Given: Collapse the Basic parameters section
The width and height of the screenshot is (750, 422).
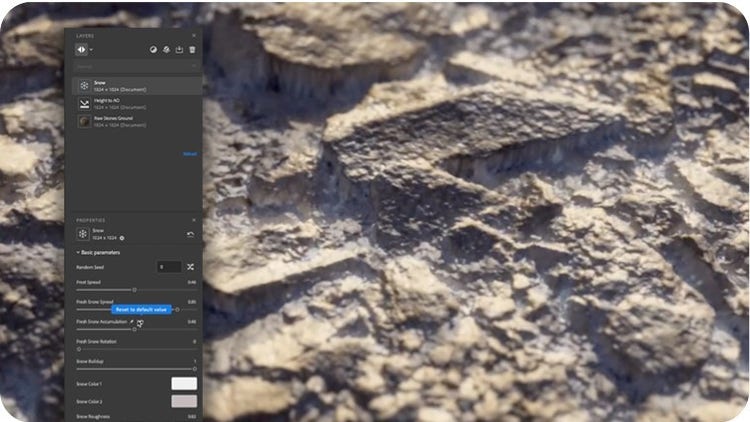Looking at the screenshot, I should (x=79, y=253).
